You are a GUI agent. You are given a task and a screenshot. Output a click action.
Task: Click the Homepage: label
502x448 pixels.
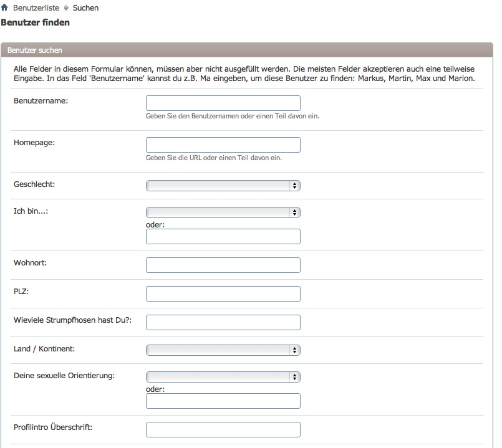(34, 143)
